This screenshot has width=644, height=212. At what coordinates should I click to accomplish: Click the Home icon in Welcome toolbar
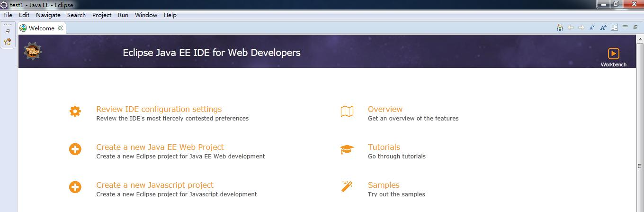tap(560, 28)
